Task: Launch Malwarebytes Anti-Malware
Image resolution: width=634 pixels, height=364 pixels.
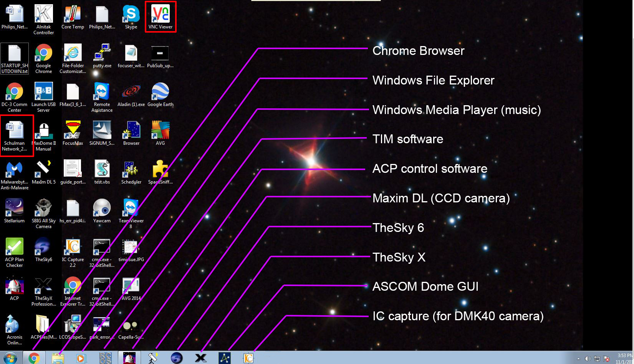Action: [15, 175]
